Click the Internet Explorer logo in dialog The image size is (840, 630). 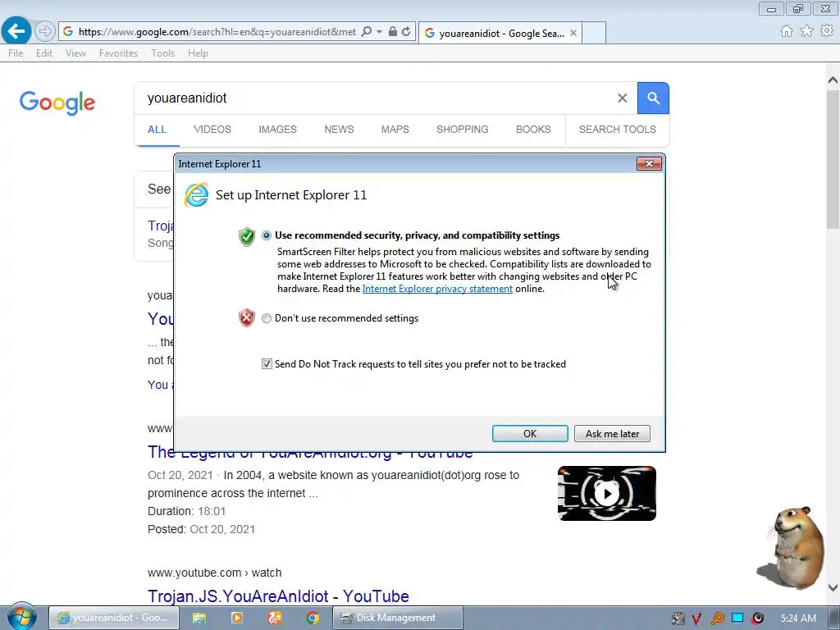(x=196, y=195)
